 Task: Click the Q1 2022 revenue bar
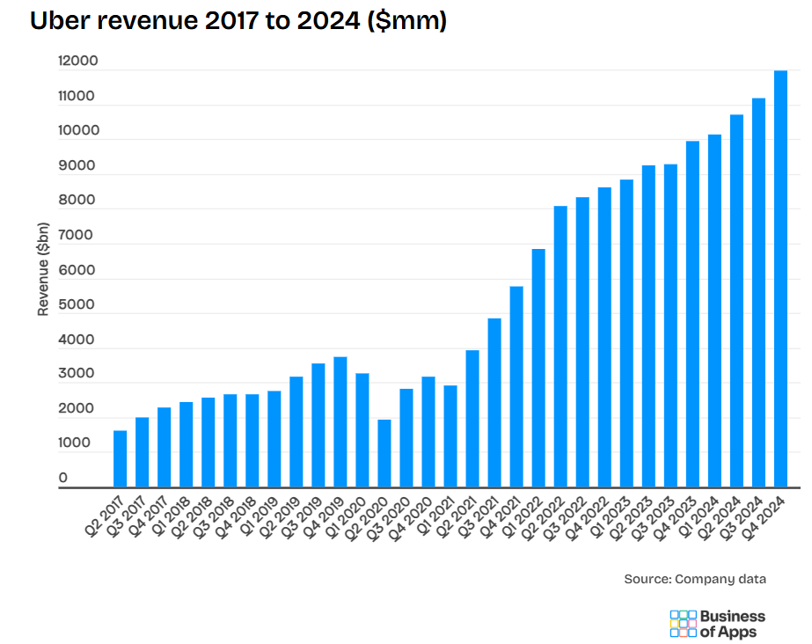point(538,368)
